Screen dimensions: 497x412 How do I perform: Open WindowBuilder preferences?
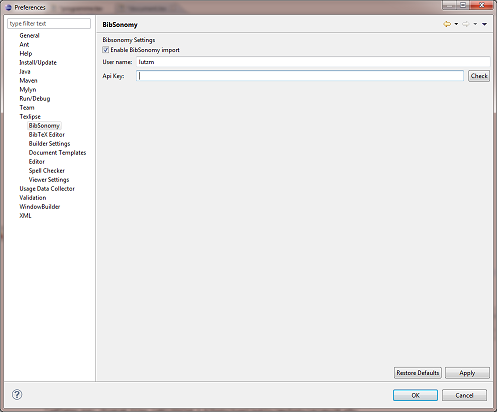click(x=40, y=206)
